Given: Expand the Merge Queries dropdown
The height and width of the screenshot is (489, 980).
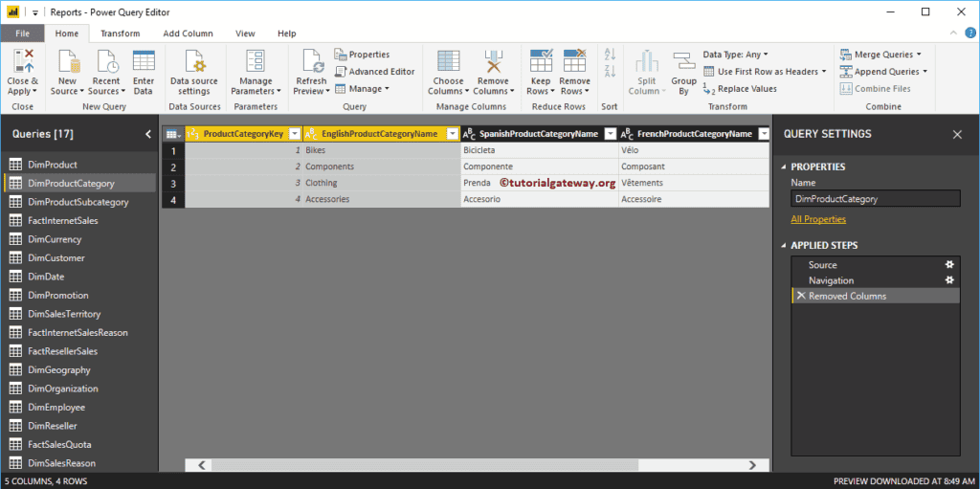Looking at the screenshot, I should [x=919, y=55].
